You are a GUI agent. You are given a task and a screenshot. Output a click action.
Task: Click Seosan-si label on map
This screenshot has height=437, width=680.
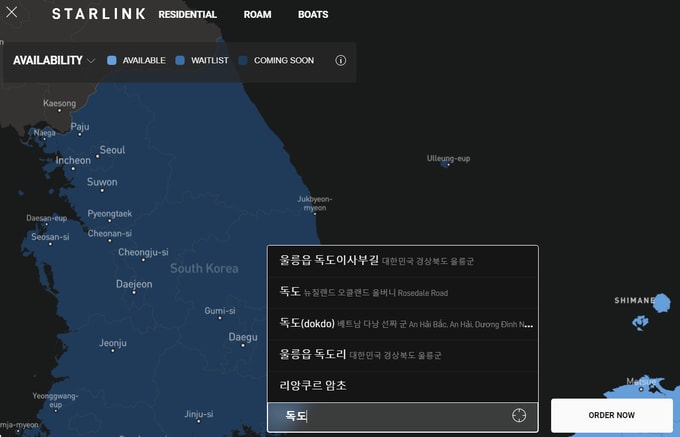(x=50, y=237)
